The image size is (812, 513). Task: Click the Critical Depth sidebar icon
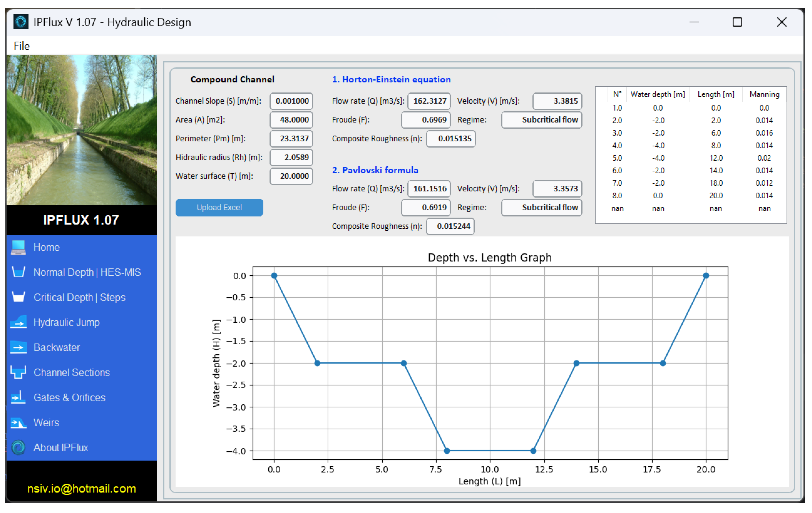pos(18,297)
